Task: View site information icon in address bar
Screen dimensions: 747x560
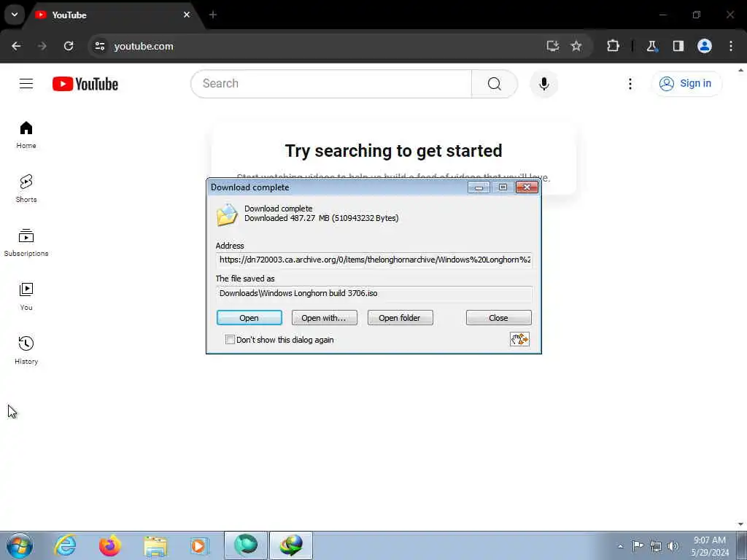Action: [99, 46]
